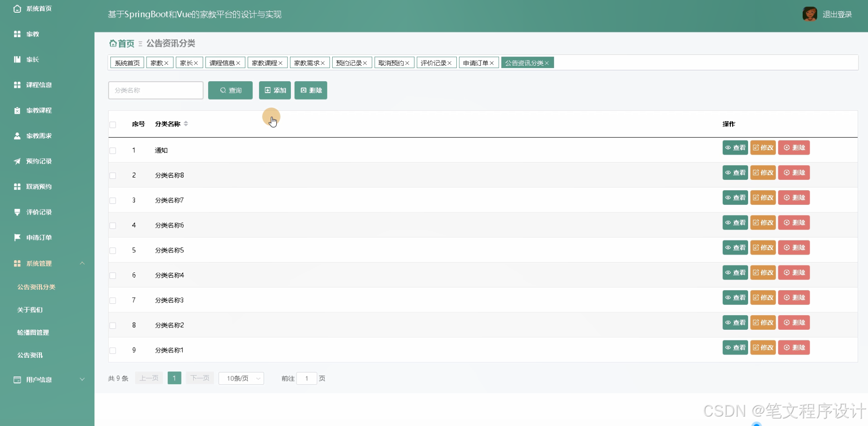The height and width of the screenshot is (426, 868).
Task: Click the home icon beside 首页 breadcrumb
Action: 113,43
